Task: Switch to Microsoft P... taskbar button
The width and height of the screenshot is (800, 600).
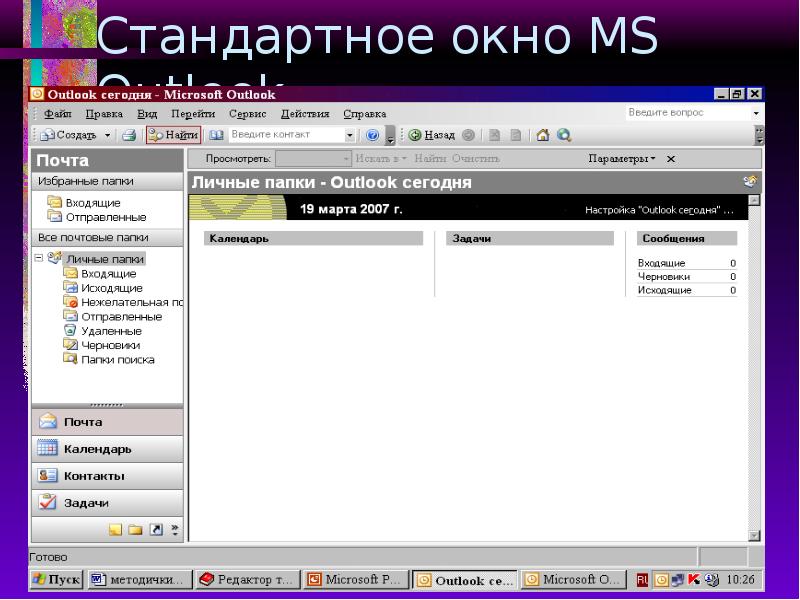Action: pos(356,580)
